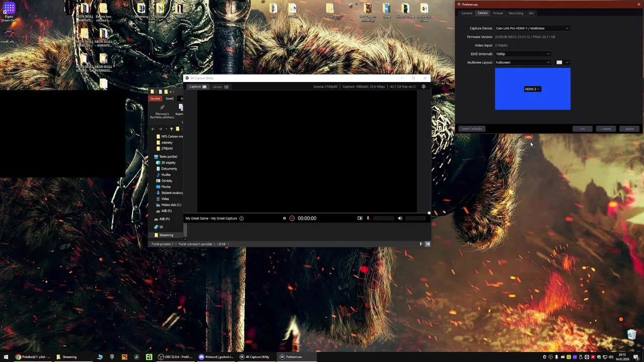The width and height of the screenshot is (644, 362).
Task: Open Obrázky in navigation pane
Action: coord(164,180)
